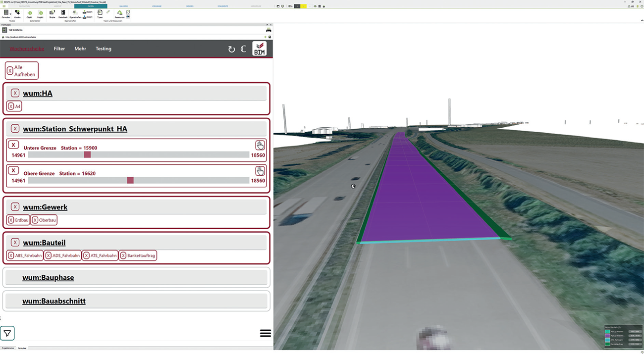Toggle dark mode with the moon icon

[243, 49]
